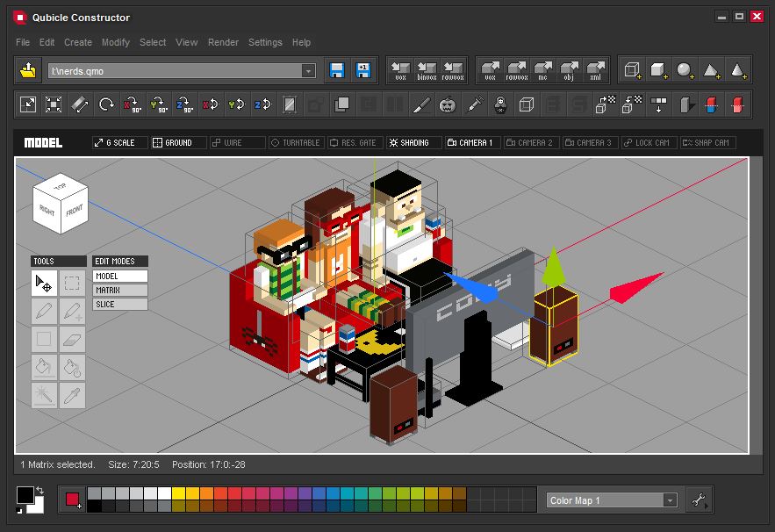Select the fill bucket in the Tools panel
Image resolution: width=775 pixels, height=532 pixels.
click(x=45, y=367)
